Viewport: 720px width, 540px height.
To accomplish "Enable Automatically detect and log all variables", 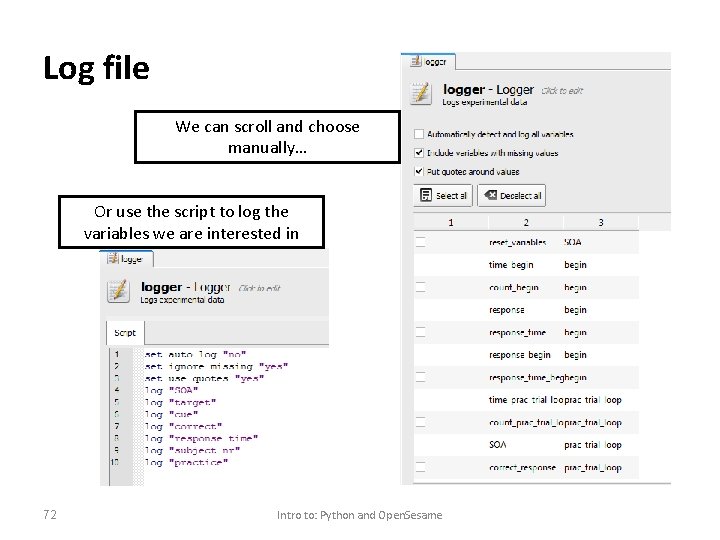I will (x=419, y=134).
